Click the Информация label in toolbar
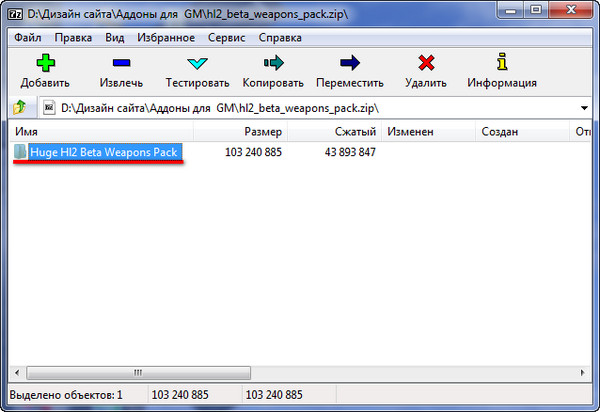 tap(502, 83)
